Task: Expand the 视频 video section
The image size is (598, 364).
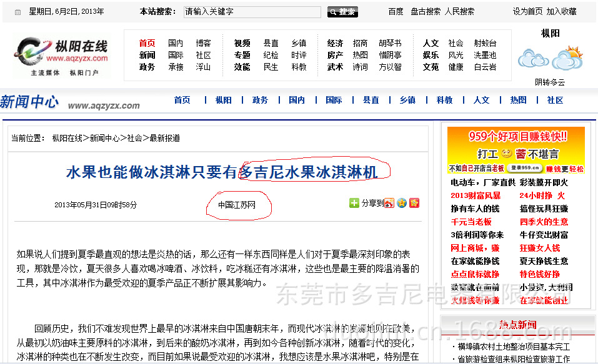Action: point(241,43)
